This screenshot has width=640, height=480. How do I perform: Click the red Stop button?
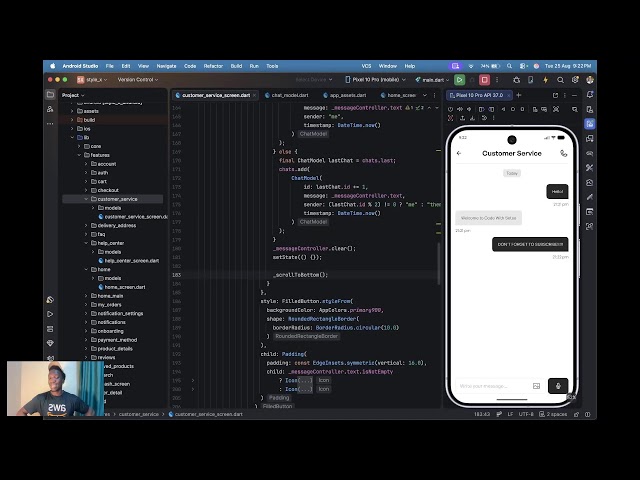pos(484,80)
